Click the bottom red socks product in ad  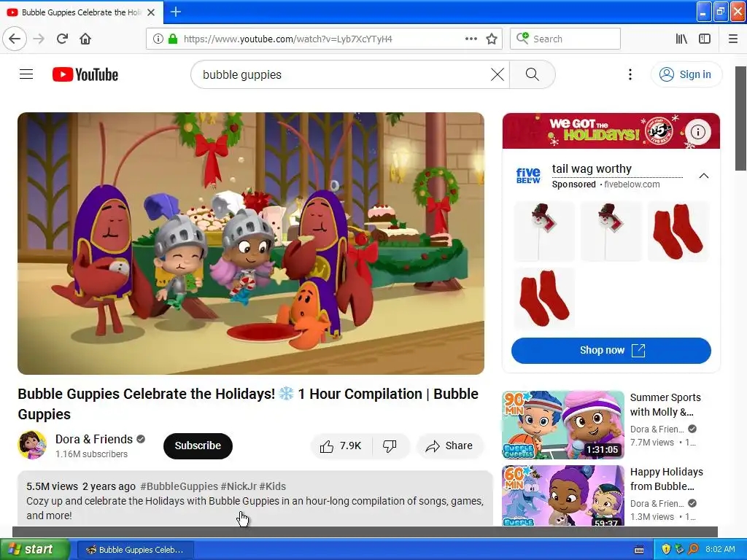point(544,298)
